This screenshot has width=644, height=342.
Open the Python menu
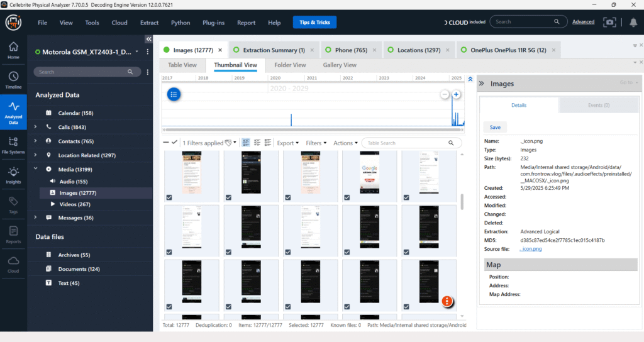[x=180, y=23]
